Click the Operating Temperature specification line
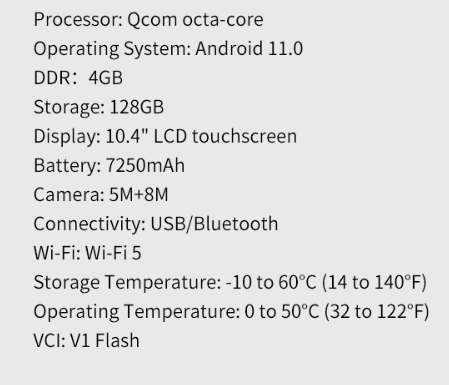 231,312
